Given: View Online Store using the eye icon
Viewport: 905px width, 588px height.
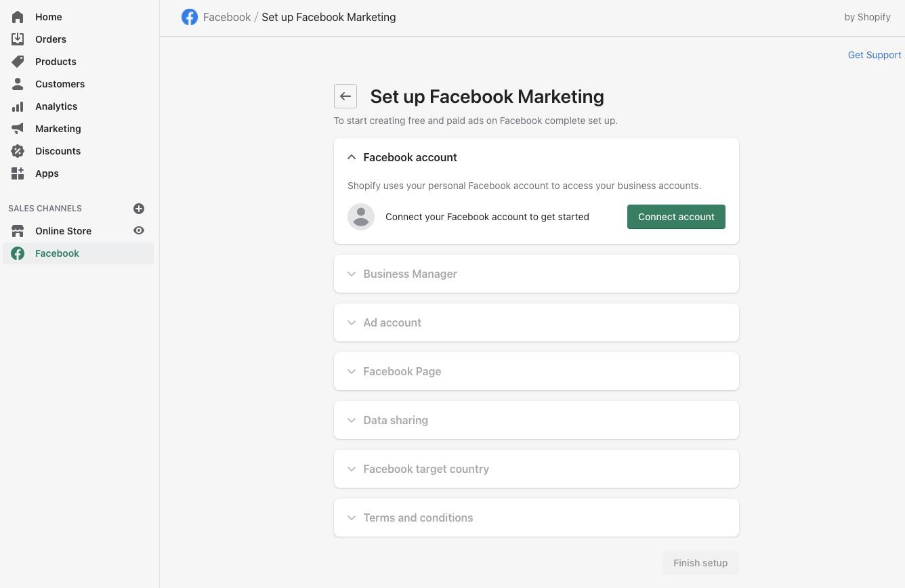Looking at the screenshot, I should [139, 231].
